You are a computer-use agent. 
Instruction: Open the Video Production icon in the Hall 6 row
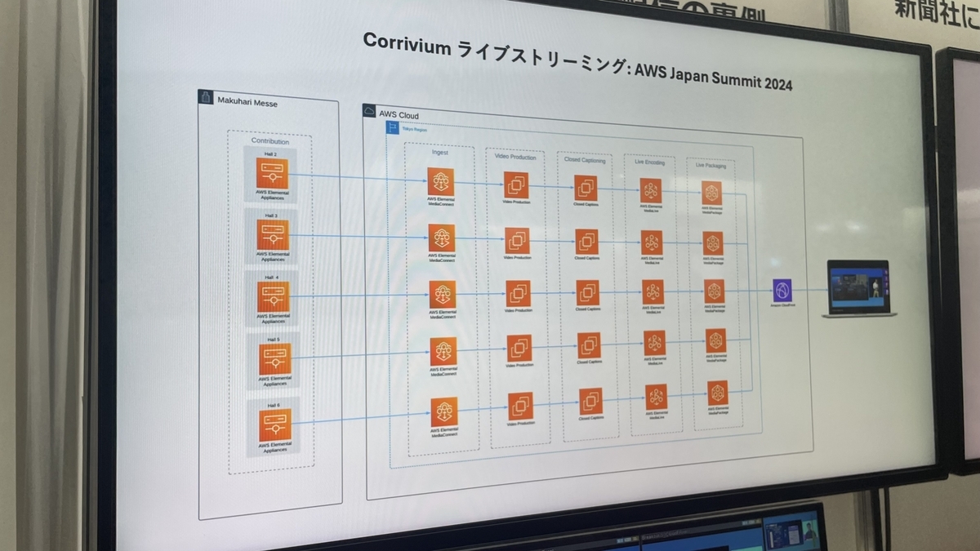(x=520, y=406)
